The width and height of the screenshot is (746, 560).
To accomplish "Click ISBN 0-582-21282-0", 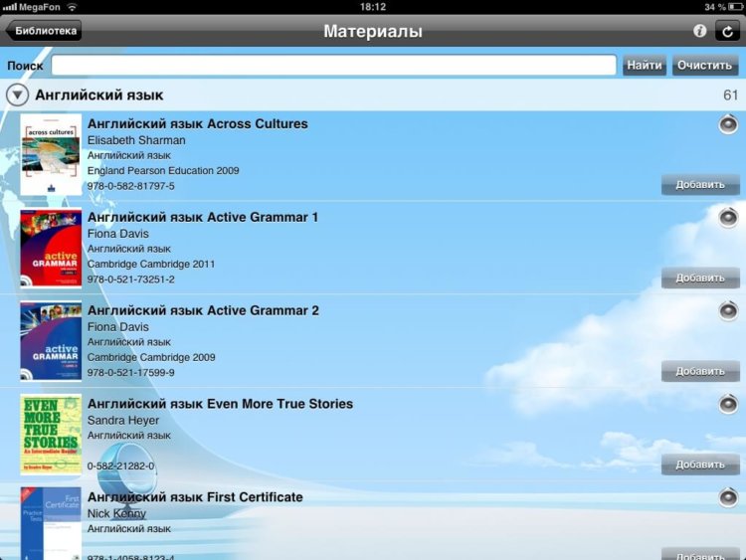I will click(x=120, y=466).
